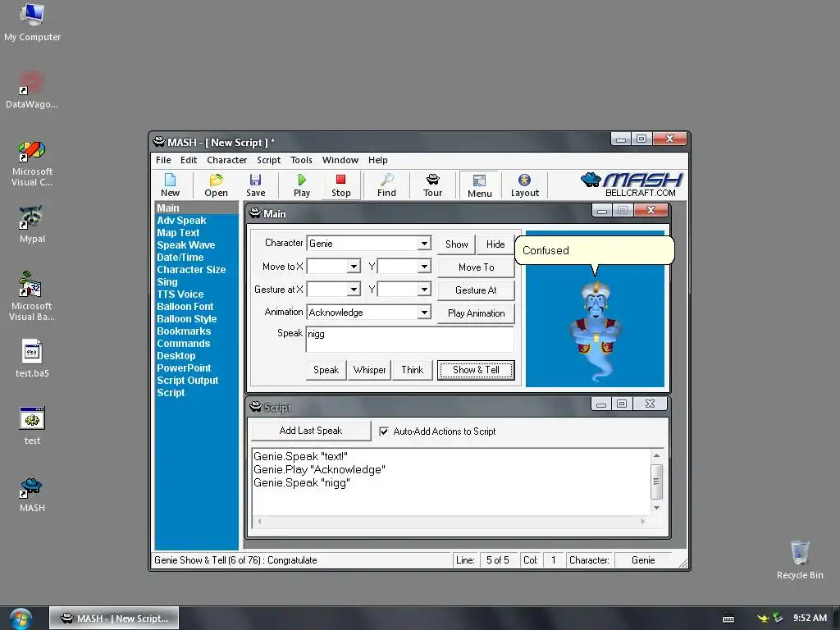Select the Recycle Bin icon
This screenshot has height=630, width=840.
[800, 559]
